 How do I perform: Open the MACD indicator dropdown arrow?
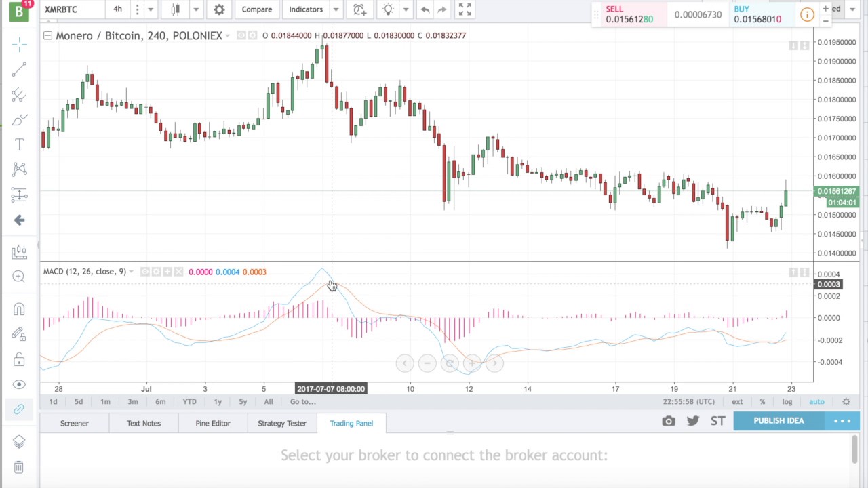coord(131,272)
